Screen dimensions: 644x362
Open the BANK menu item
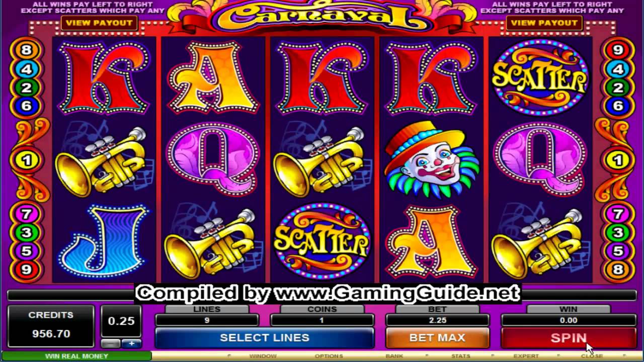394,356
